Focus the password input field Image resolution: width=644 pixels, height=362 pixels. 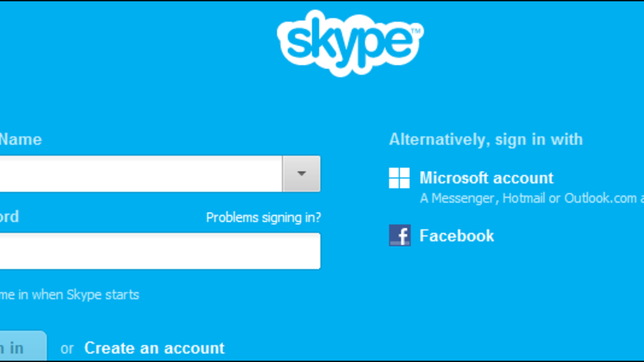click(x=160, y=251)
